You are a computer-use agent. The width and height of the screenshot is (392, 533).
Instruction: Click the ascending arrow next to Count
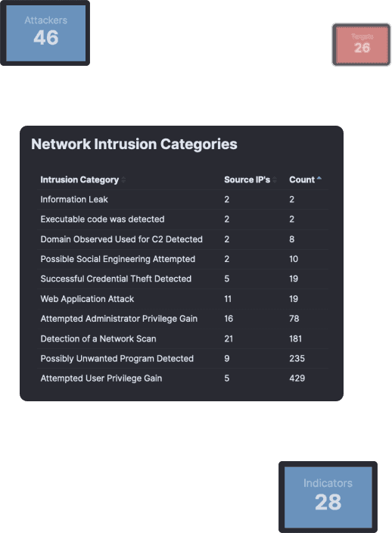pyautogui.click(x=319, y=178)
